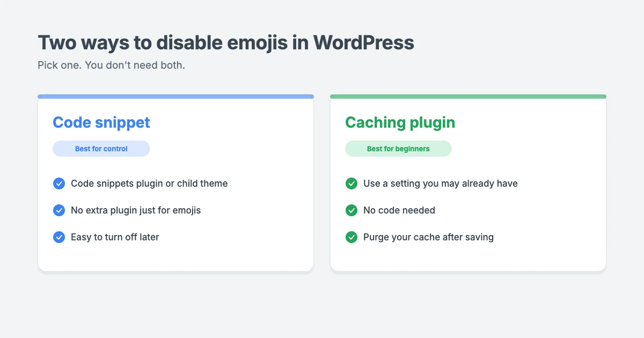Click the subtitle 'Pick one. You don't need both.'
Image resolution: width=644 pixels, height=338 pixels.
pos(111,65)
